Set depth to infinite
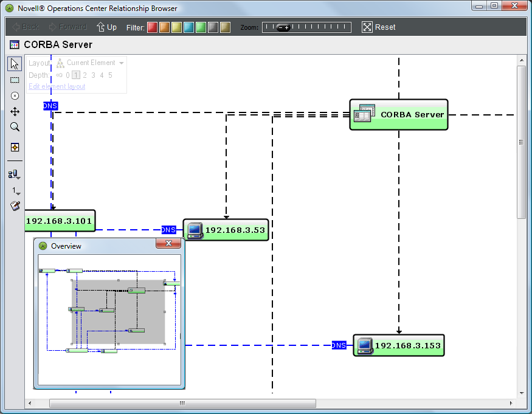Screen dimensions: 532x414 (x=59, y=75)
